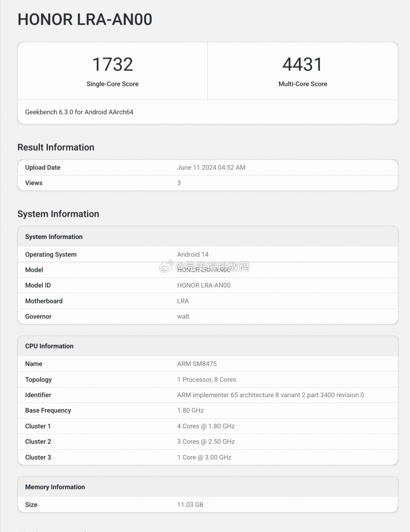Image resolution: width=410 pixels, height=532 pixels.
Task: Click the memory size 11.03 GB
Action: [190, 505]
